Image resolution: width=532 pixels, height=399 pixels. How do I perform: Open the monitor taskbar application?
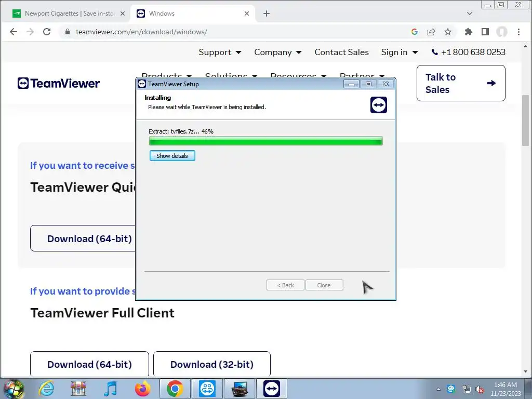(x=240, y=389)
